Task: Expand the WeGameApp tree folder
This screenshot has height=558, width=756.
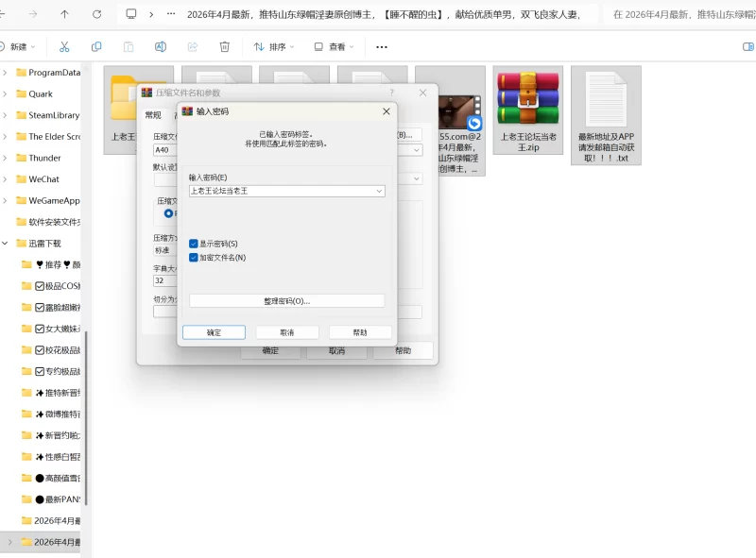Action: click(5, 200)
